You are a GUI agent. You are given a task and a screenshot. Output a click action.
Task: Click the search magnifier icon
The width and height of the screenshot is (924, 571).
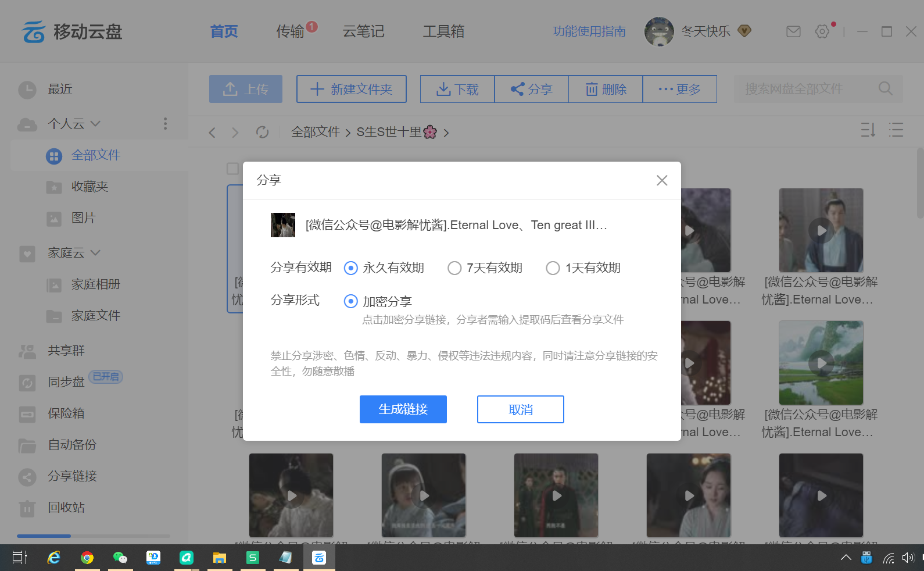pyautogui.click(x=885, y=88)
